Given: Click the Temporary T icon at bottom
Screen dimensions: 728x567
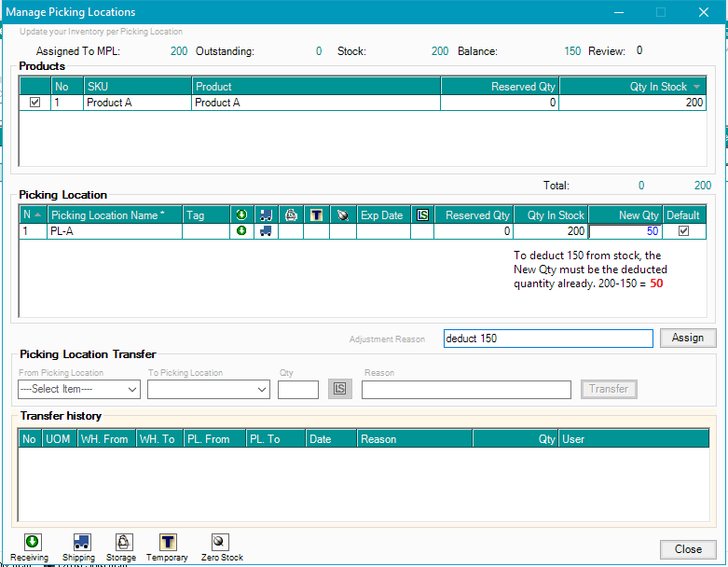Looking at the screenshot, I should pyautogui.click(x=168, y=542).
